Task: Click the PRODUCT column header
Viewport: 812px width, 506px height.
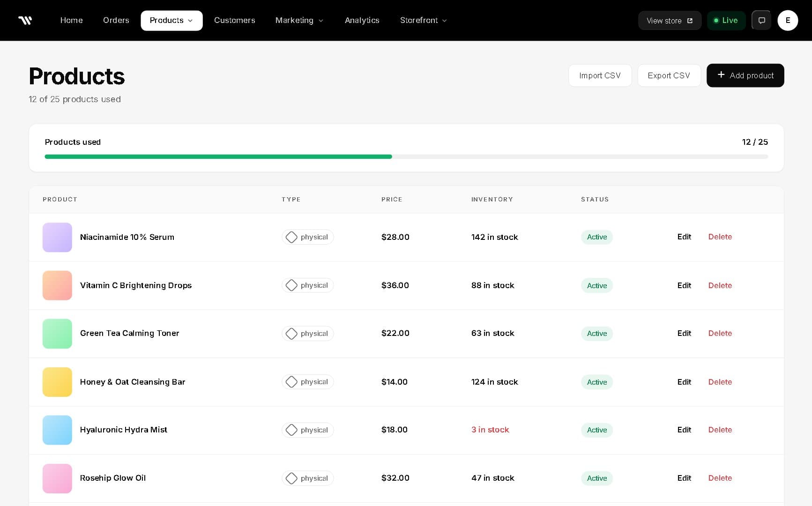Action: [60, 199]
